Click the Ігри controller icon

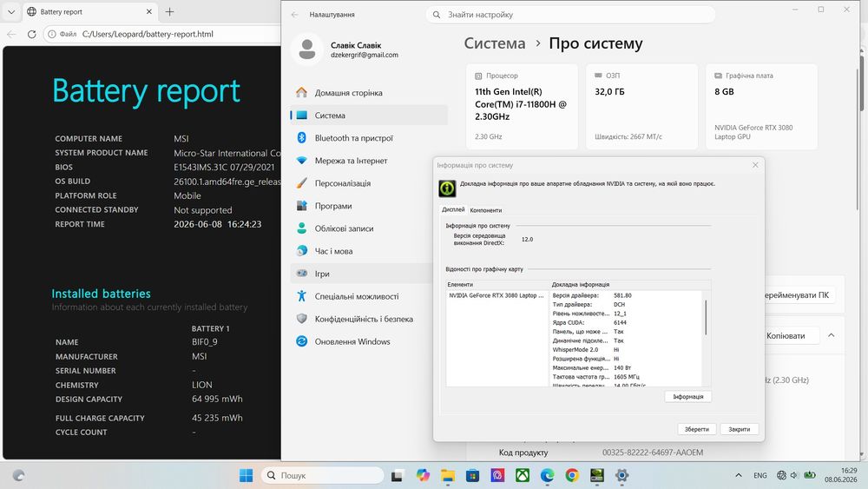click(x=302, y=273)
